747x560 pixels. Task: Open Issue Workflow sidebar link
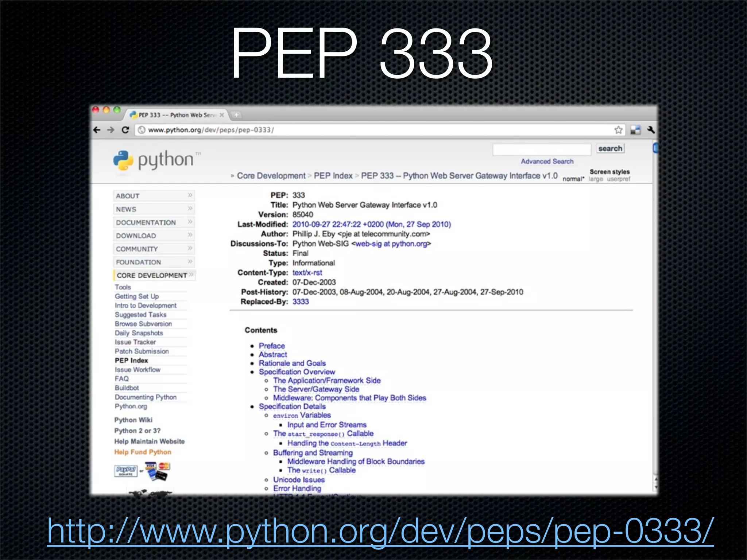click(138, 369)
